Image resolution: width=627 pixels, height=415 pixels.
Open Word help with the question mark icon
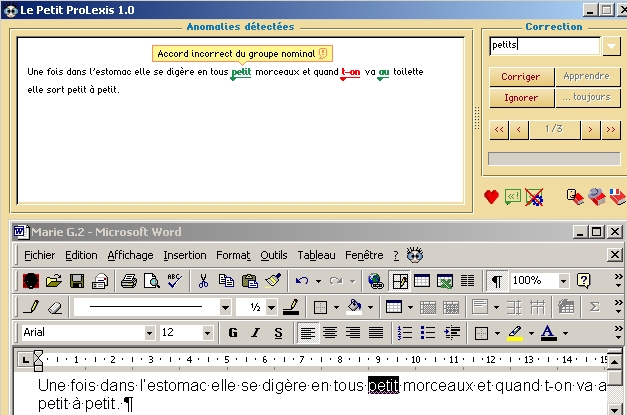[583, 281]
